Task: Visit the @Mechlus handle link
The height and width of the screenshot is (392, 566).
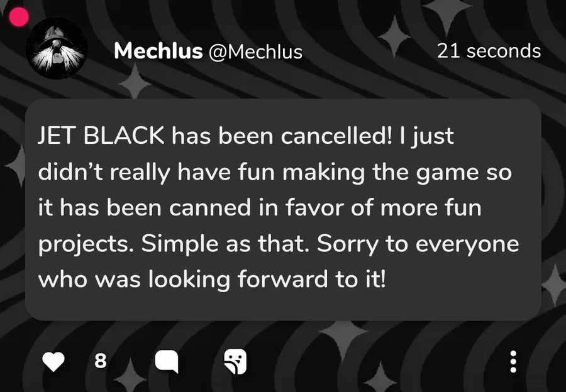Action: tap(256, 52)
